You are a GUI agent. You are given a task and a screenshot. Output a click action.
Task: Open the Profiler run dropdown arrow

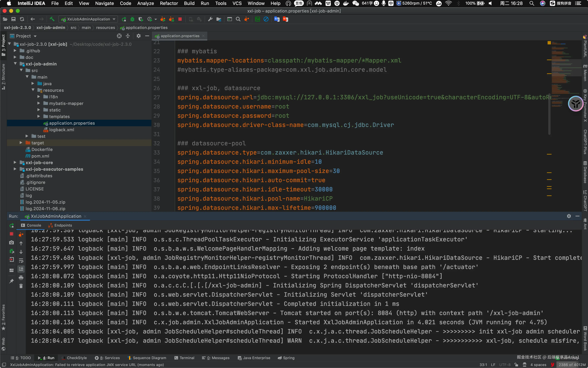tap(156, 19)
